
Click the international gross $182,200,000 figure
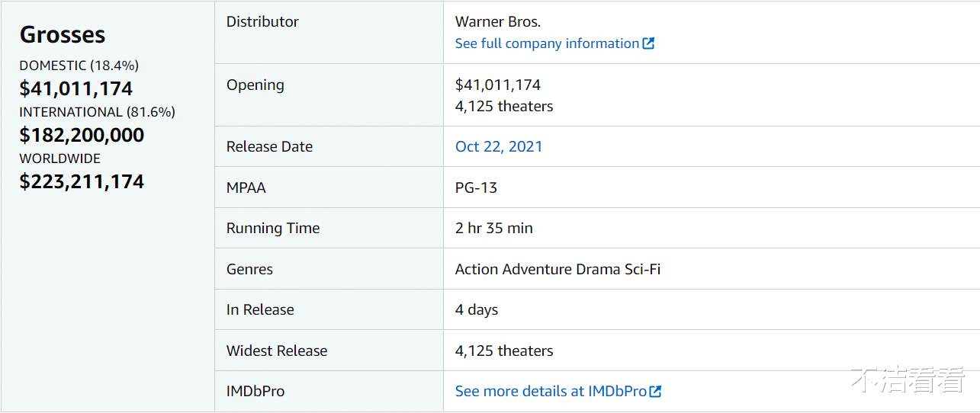(x=82, y=135)
